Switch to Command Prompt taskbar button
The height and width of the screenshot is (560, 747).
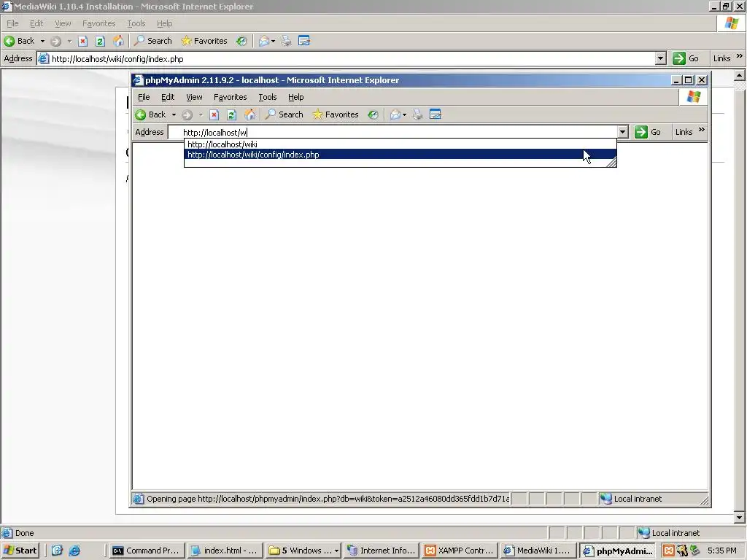pyautogui.click(x=147, y=551)
